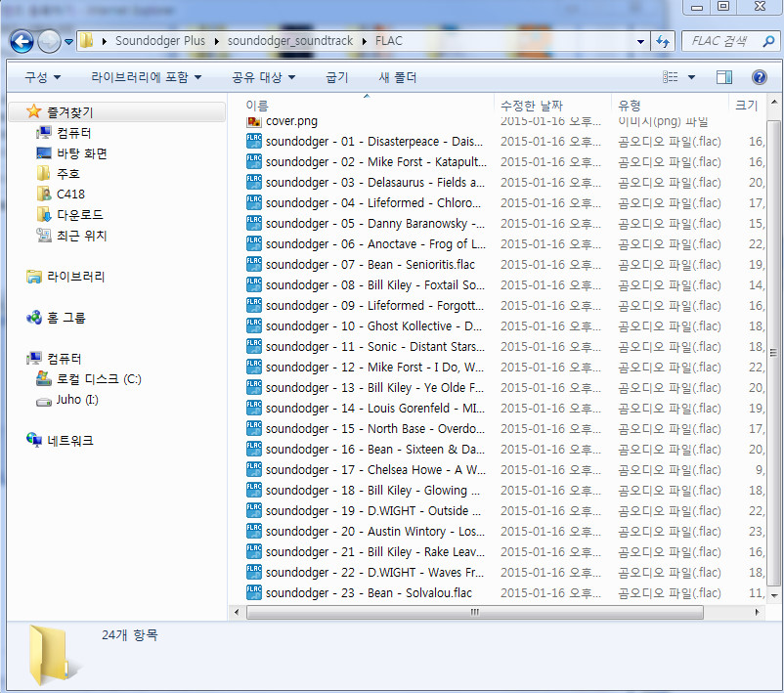
Task: Open the 구성 menu
Action: pos(42,77)
